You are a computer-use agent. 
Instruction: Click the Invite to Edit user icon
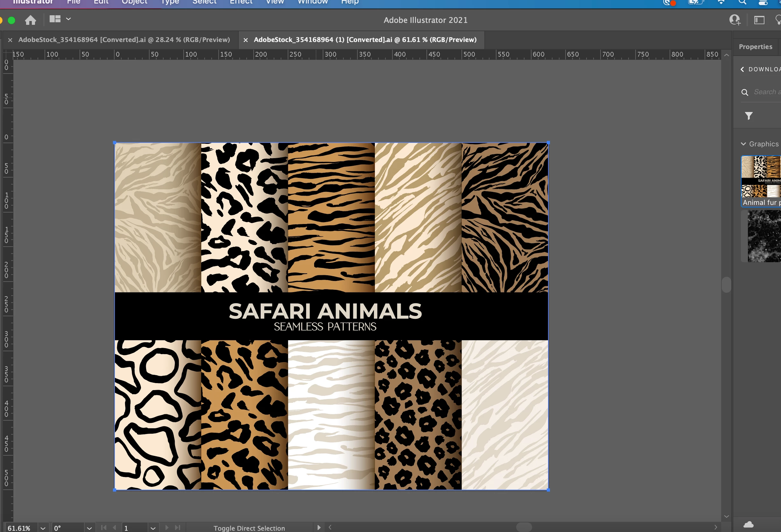tap(735, 20)
